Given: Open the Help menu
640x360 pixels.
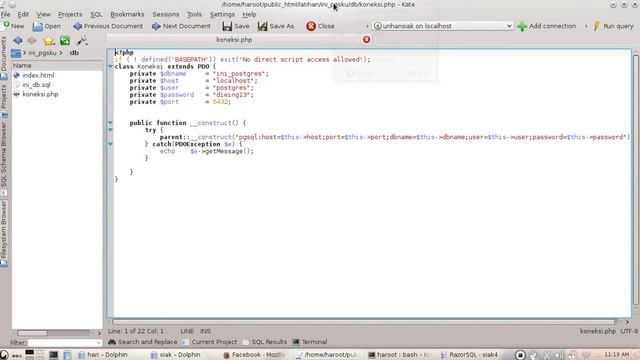Looking at the screenshot, I should (249, 14).
